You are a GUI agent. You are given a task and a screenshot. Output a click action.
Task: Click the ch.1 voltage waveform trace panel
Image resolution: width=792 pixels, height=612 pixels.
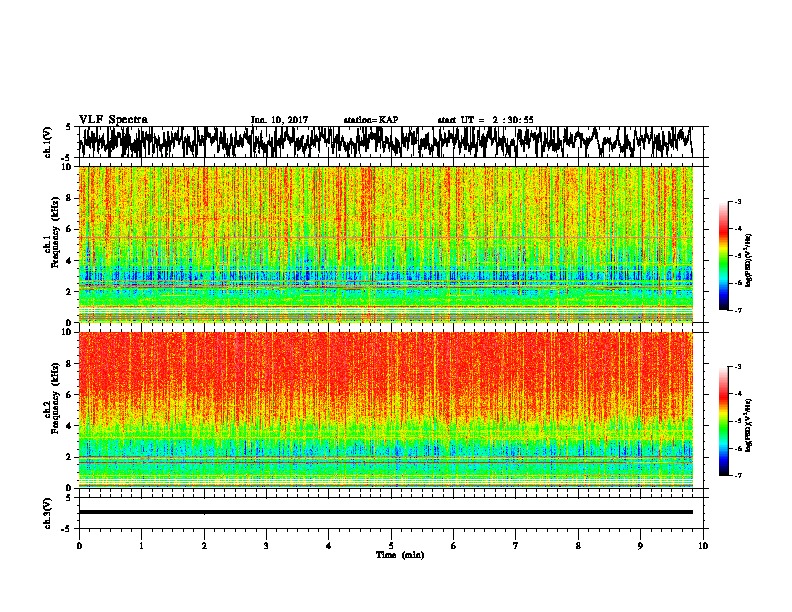(391, 142)
